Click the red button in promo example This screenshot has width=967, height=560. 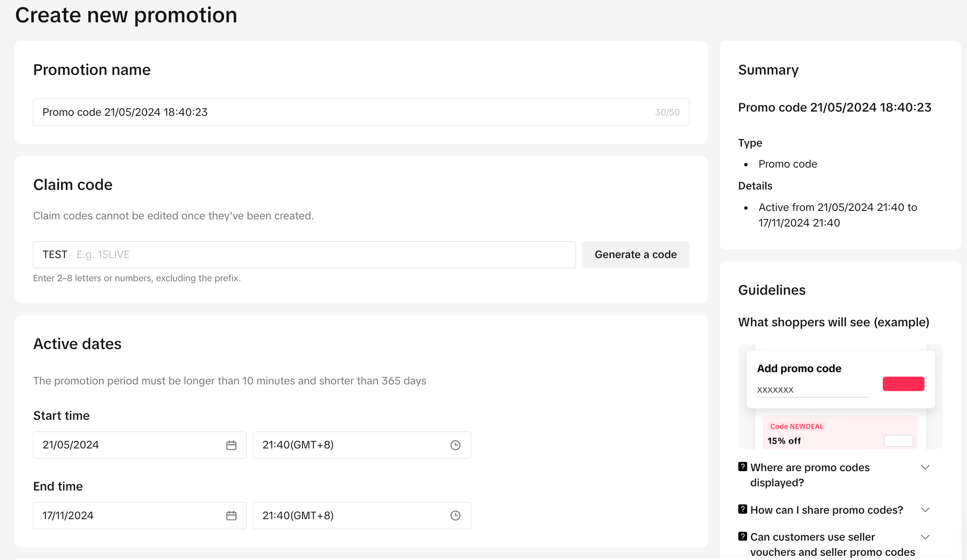click(903, 384)
